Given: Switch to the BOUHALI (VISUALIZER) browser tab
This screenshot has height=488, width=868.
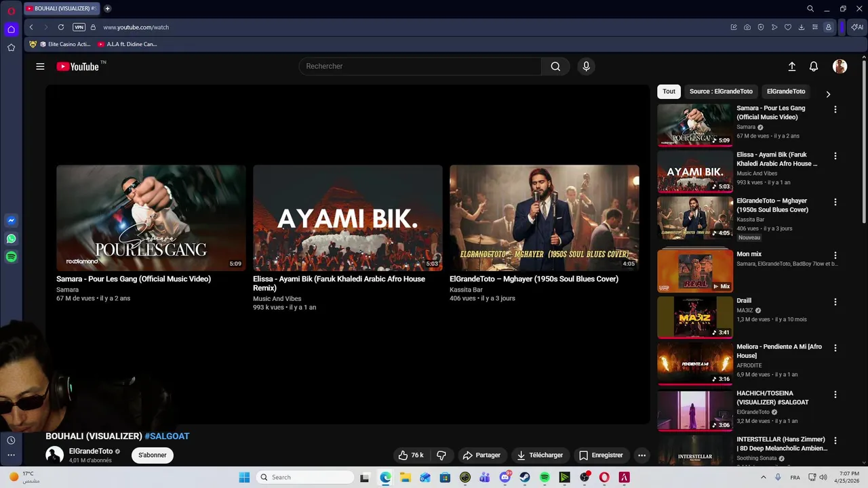Looking at the screenshot, I should (62, 9).
